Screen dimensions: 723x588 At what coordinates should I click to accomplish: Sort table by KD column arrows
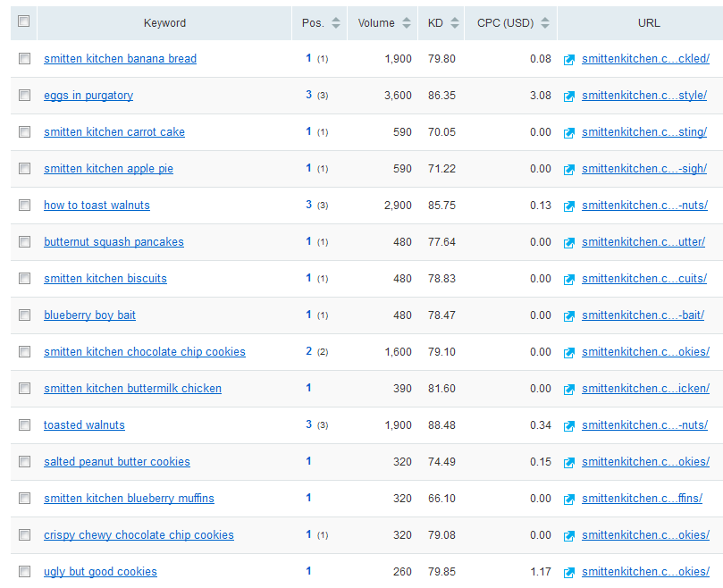tap(455, 22)
